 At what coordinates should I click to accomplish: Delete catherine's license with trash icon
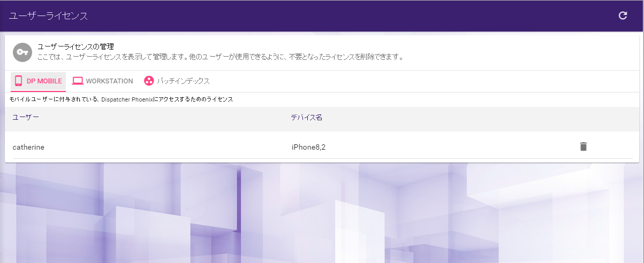(584, 146)
